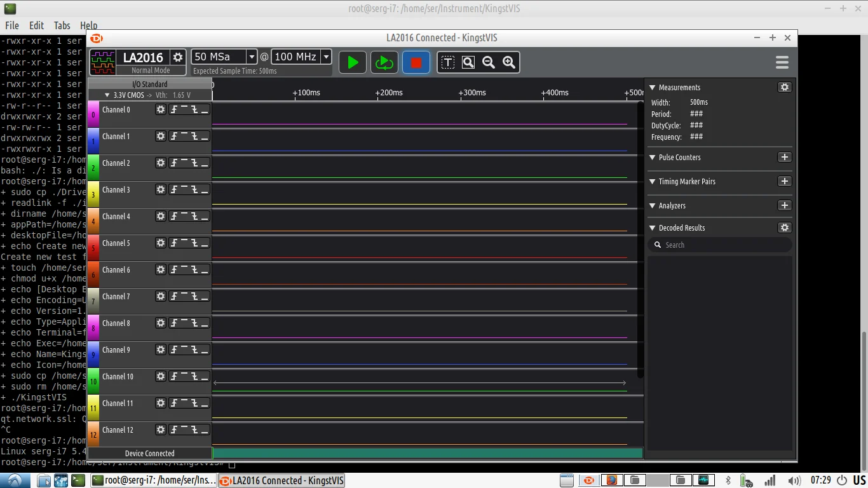
Task: Open the Tabs menu in terminal window
Action: point(62,25)
